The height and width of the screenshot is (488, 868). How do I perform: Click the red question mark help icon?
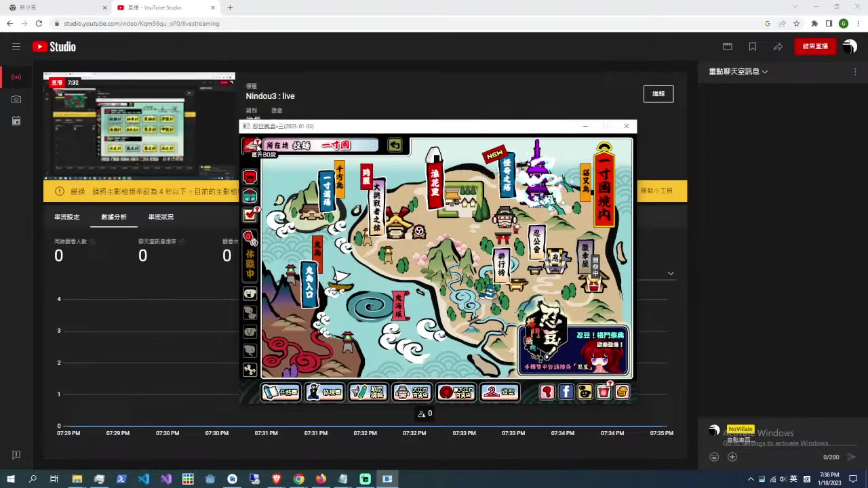pos(547,392)
